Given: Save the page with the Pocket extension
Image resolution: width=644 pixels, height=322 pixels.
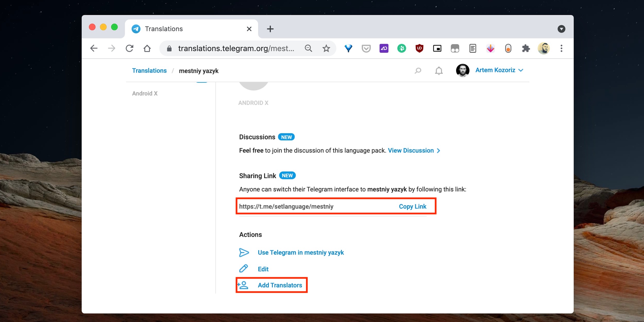Looking at the screenshot, I should (366, 48).
